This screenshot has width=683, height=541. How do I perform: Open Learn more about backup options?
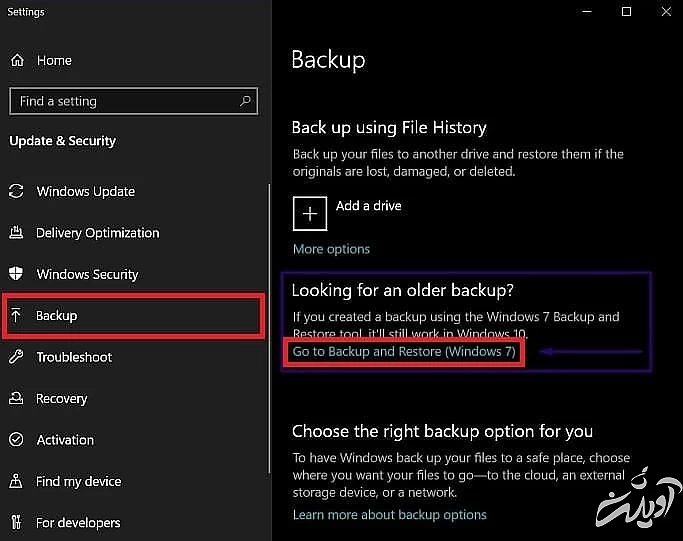click(389, 514)
